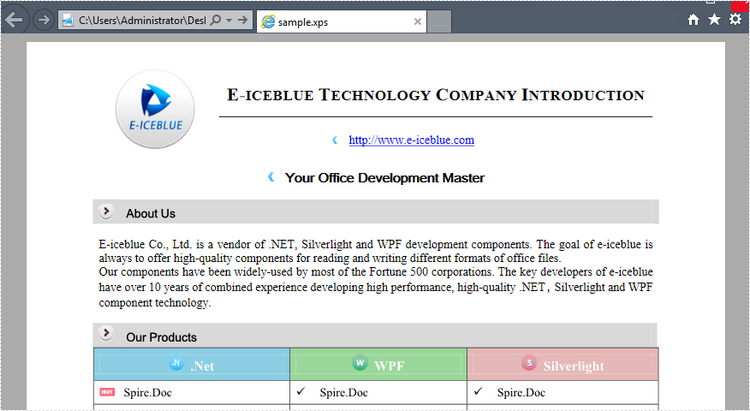This screenshot has height=411, width=750.
Task: Click the E-ICEBLUE round logo
Action: coord(155,109)
